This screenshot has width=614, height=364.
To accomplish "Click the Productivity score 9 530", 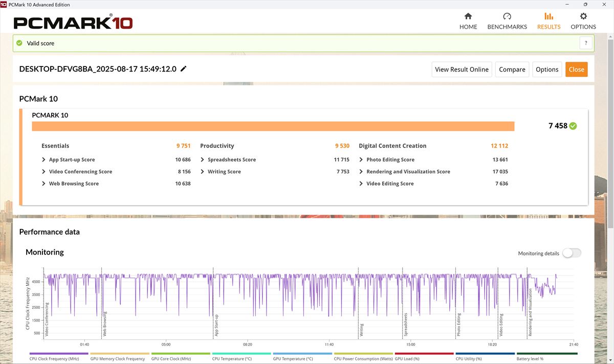I will 342,146.
